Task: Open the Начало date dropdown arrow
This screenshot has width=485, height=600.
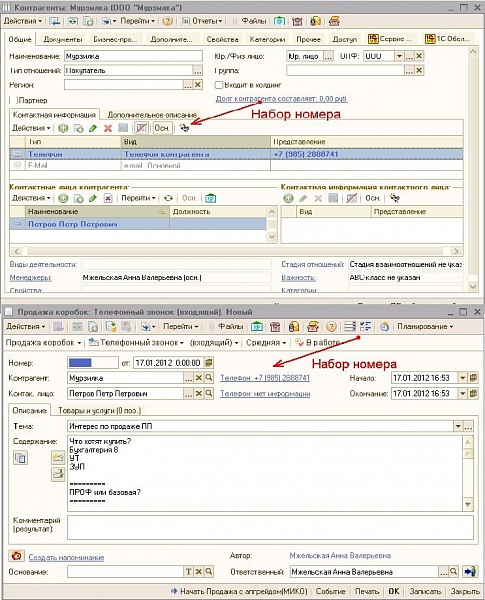Action: coord(463,378)
